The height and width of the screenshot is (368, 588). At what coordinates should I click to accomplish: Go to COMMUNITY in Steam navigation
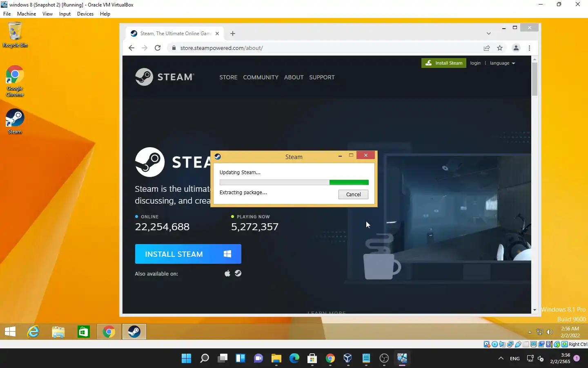(261, 77)
